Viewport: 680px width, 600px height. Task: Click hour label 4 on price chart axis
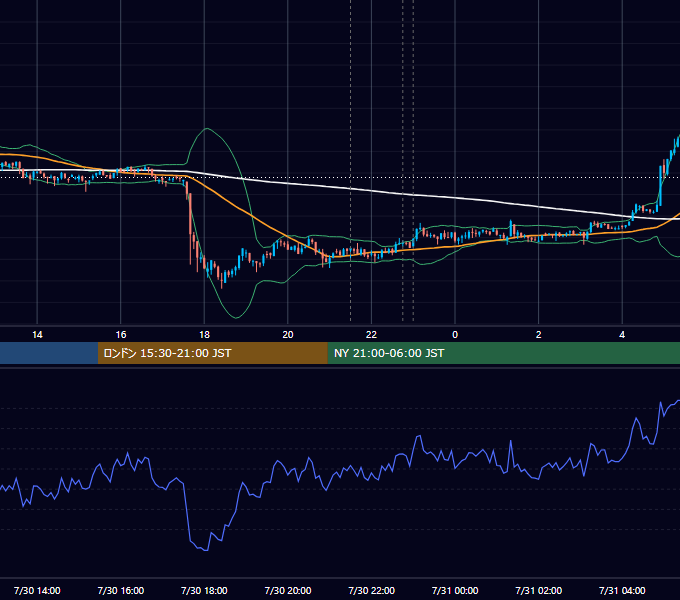622,335
